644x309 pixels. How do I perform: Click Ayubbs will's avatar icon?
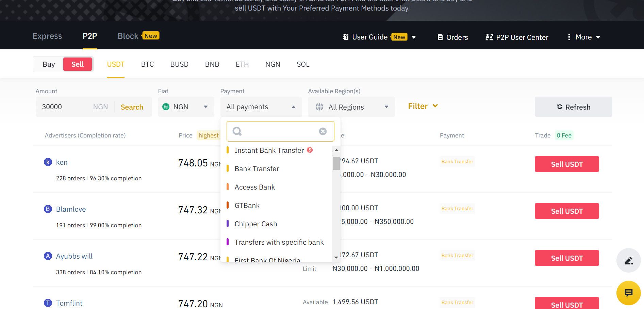(x=48, y=256)
